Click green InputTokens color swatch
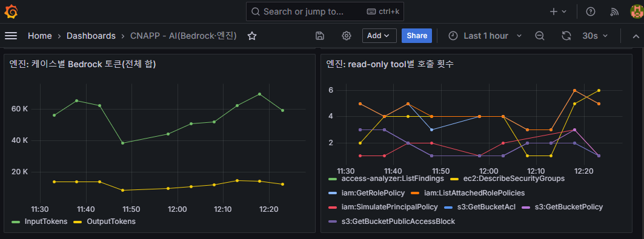 tap(16, 222)
